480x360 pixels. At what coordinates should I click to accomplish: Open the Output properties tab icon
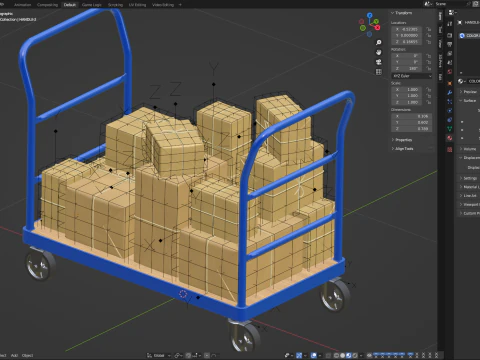click(450, 44)
